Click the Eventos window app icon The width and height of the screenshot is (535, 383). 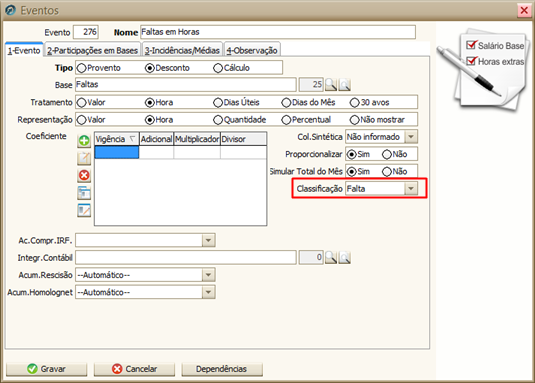click(10, 10)
